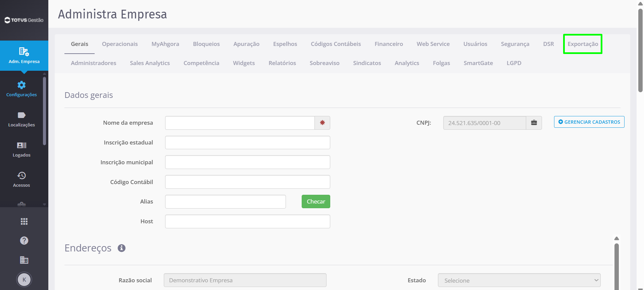
Task: Select the Widgets tab
Action: (244, 63)
